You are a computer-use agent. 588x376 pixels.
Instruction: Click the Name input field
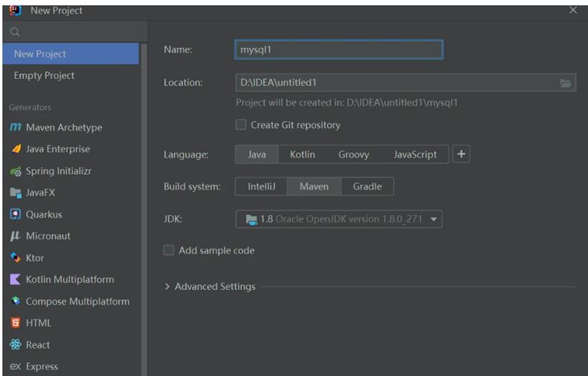click(339, 49)
